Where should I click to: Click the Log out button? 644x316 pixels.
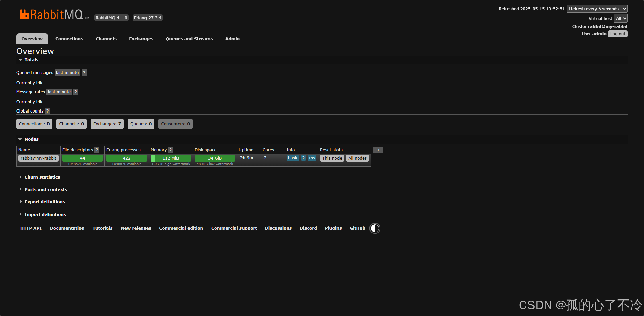(618, 34)
